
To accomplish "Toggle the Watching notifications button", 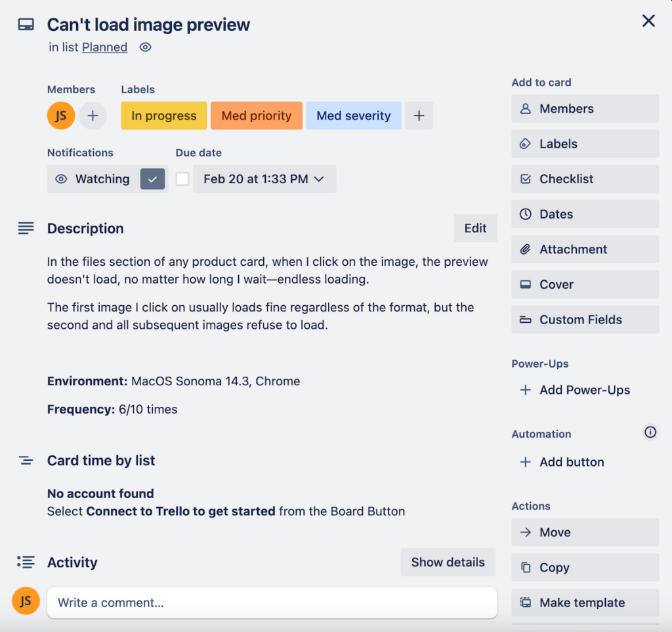I will 107,179.
